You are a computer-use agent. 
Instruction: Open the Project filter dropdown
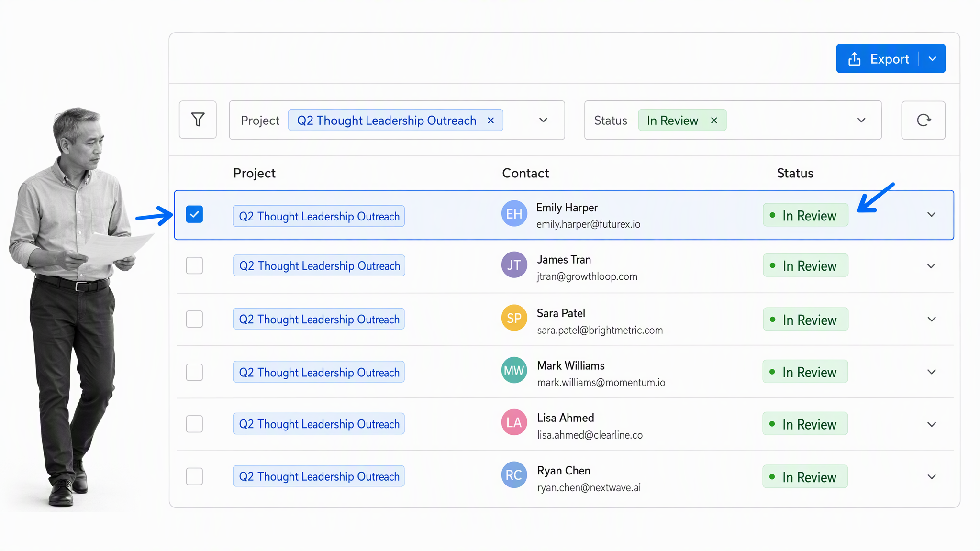tap(543, 120)
